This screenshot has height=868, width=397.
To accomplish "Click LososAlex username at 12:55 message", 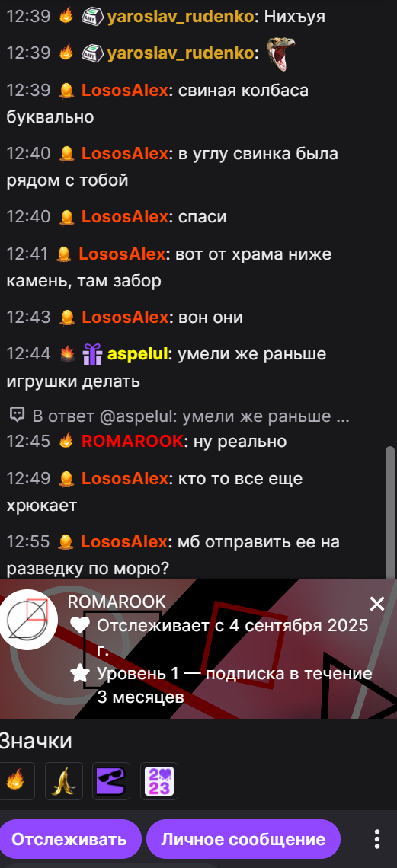I will tap(124, 541).
